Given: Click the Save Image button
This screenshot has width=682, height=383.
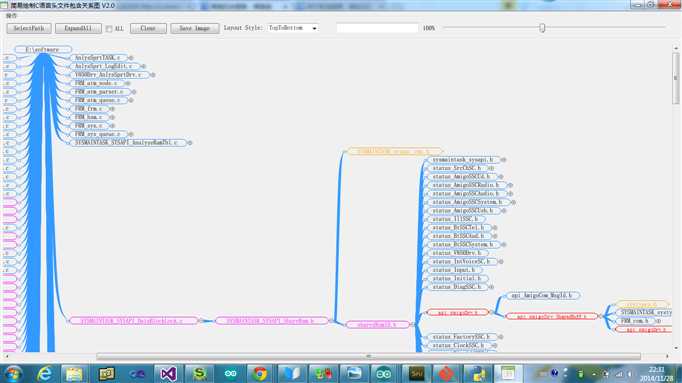Looking at the screenshot, I should coord(194,28).
